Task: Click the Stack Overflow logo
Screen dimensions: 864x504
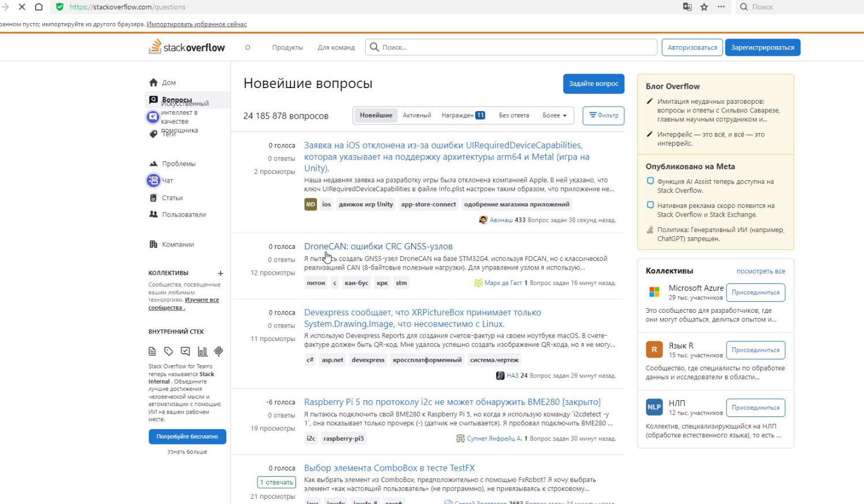Action: tap(187, 47)
